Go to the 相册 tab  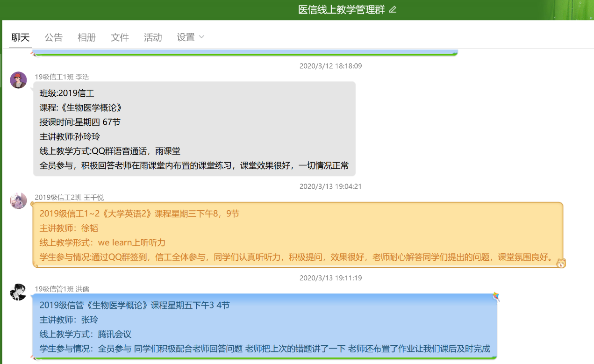[86, 37]
